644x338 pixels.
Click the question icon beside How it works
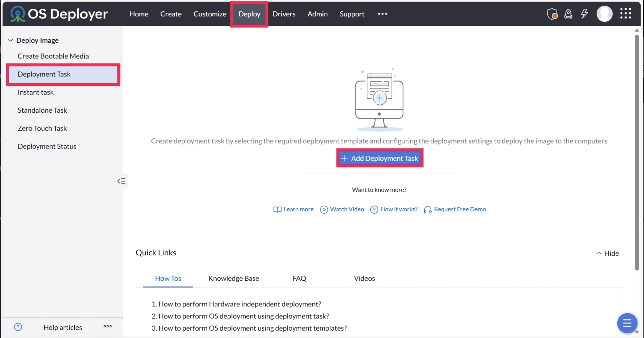[374, 210]
